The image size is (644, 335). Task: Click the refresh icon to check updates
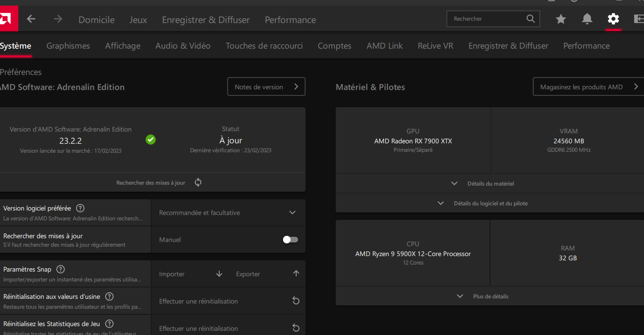point(198,183)
